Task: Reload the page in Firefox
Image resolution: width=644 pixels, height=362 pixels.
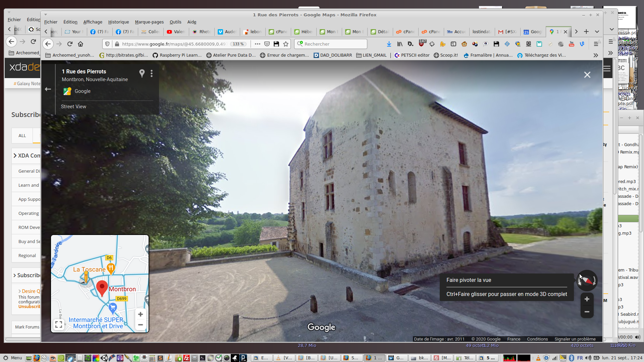Action: pyautogui.click(x=70, y=44)
